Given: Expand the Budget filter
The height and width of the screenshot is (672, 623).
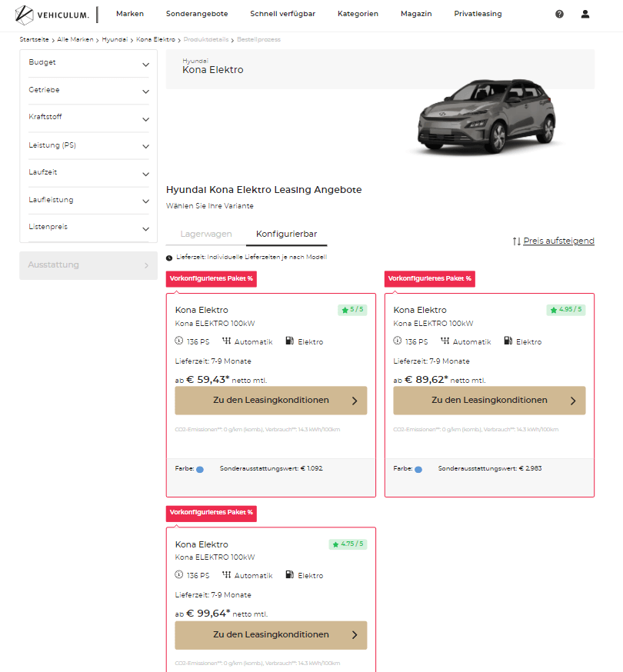Looking at the screenshot, I should [88, 63].
